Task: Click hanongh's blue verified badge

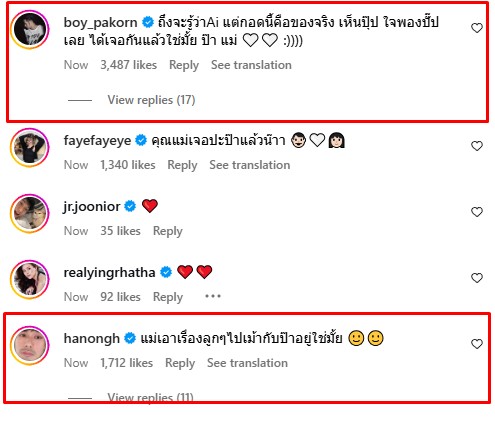Action: 130,339
